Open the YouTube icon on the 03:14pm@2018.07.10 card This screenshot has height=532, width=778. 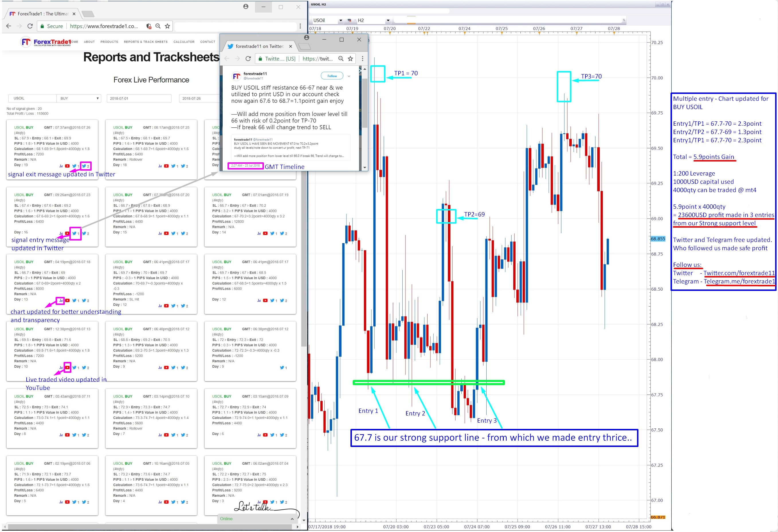pyautogui.click(x=166, y=435)
